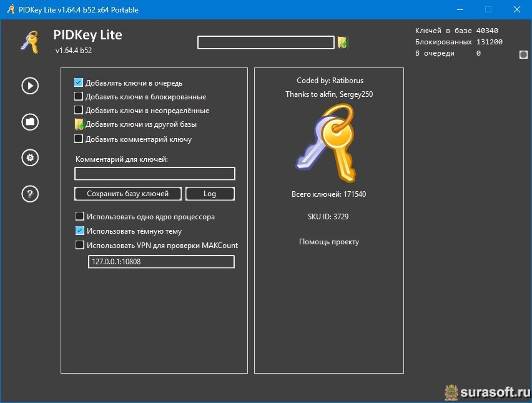Click the play icon in the left sidebar
The height and width of the screenshot is (403, 532).
tap(30, 86)
